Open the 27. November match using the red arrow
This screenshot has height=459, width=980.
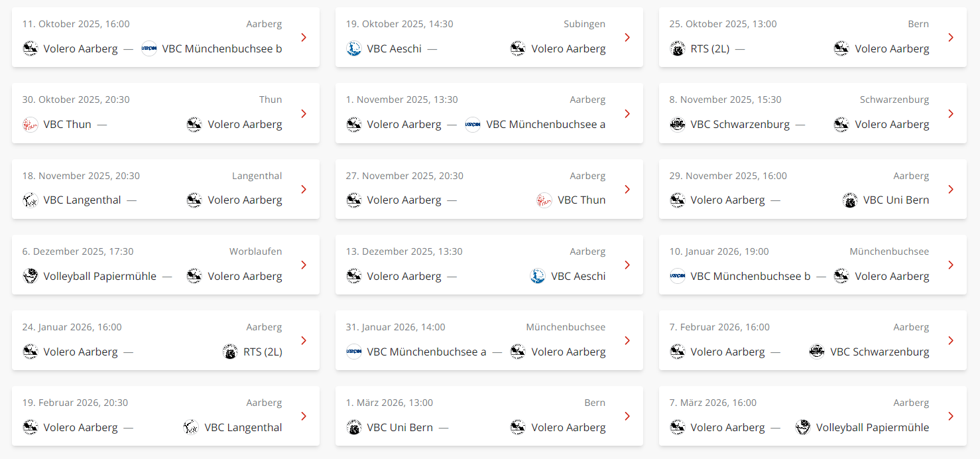point(627,189)
